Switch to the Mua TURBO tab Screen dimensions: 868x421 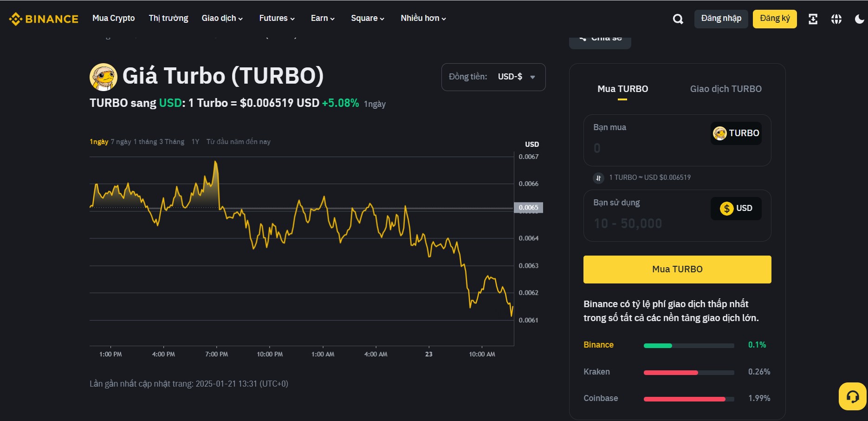(622, 89)
